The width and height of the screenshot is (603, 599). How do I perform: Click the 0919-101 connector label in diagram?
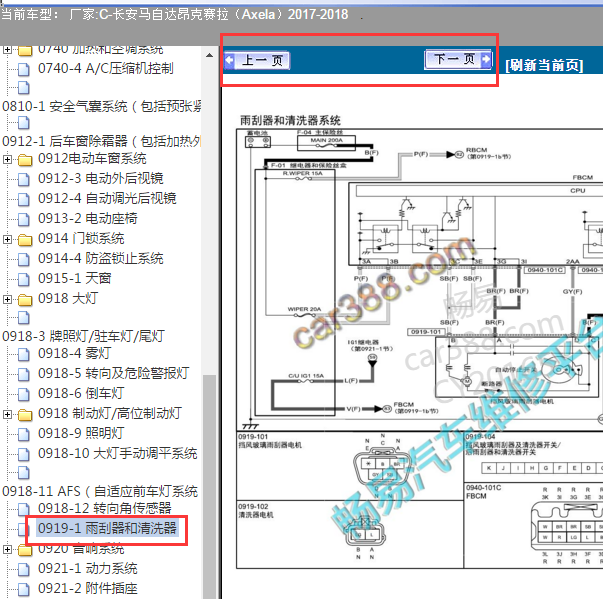[x=426, y=331]
